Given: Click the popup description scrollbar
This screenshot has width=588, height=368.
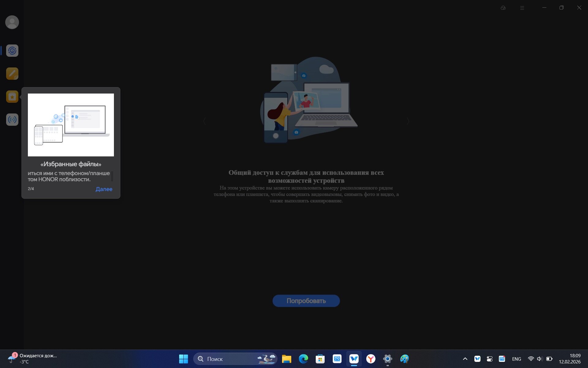Looking at the screenshot, I should (x=112, y=176).
